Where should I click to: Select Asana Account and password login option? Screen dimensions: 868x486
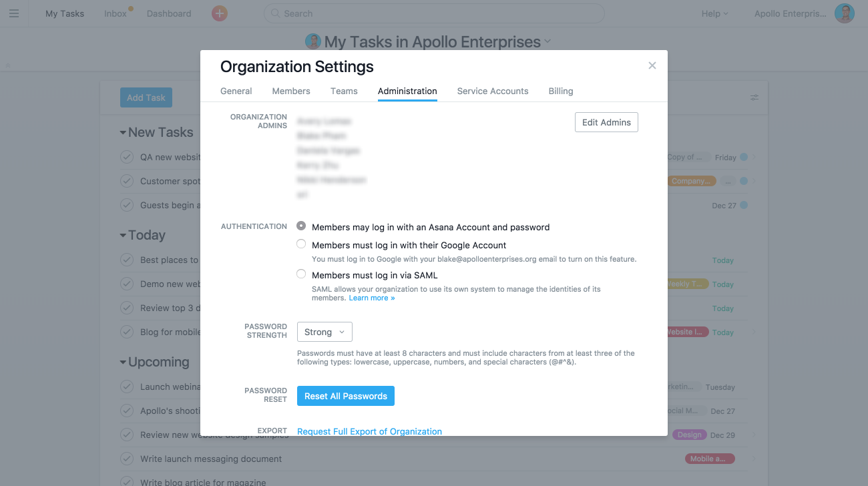[x=301, y=226]
